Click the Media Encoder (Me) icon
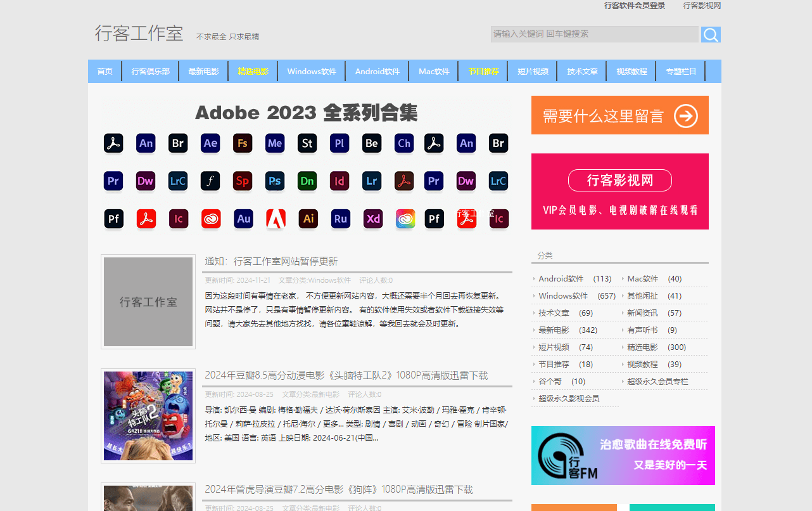 tap(275, 143)
